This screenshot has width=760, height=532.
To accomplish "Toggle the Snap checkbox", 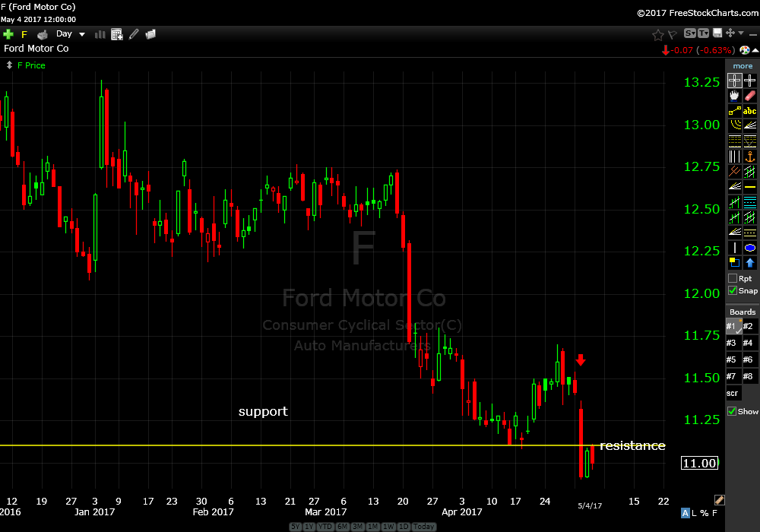I will (x=733, y=291).
